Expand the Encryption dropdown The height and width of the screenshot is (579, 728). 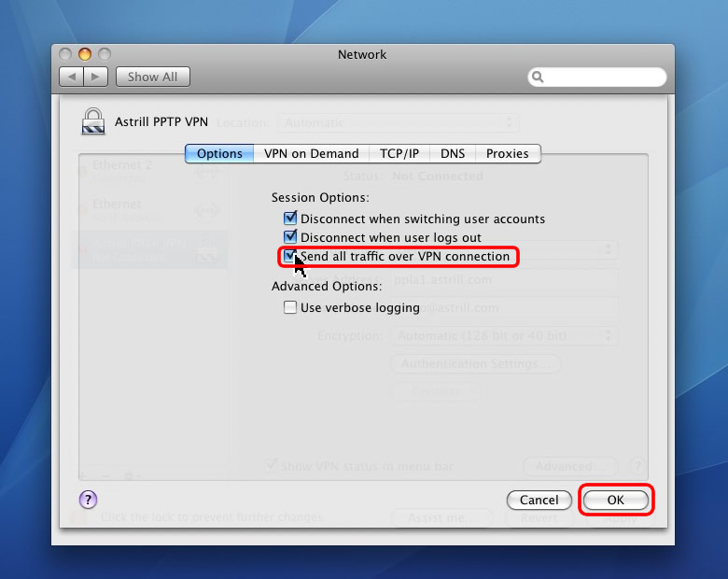tap(504, 334)
